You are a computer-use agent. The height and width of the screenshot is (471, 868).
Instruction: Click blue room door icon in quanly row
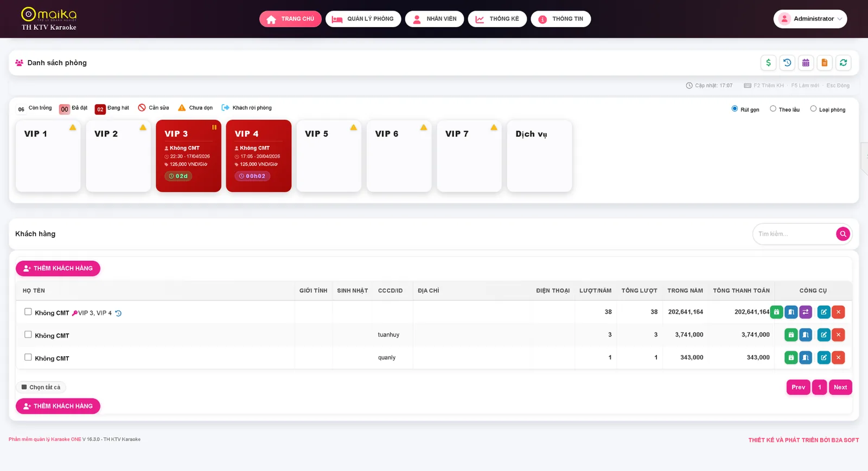pyautogui.click(x=806, y=358)
